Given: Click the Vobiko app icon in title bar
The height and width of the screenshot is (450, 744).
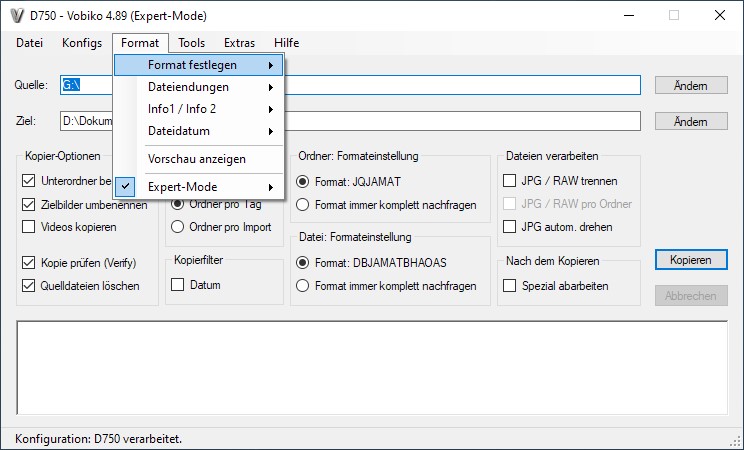Looking at the screenshot, I should click(x=17, y=15).
